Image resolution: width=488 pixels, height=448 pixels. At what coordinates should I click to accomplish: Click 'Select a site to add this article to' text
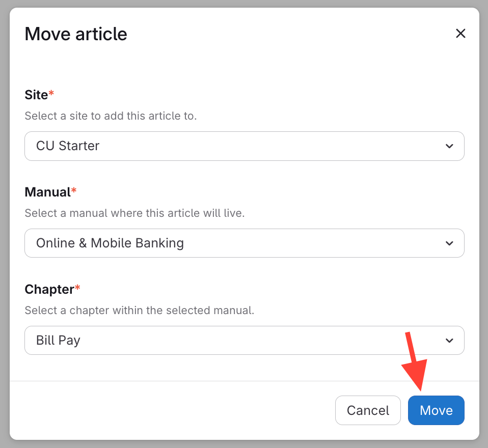coord(111,116)
